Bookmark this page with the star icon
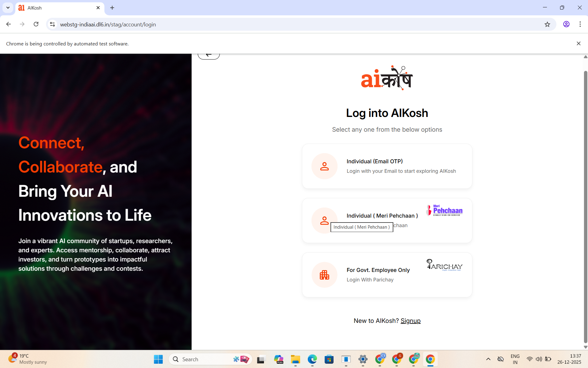Image resolution: width=588 pixels, height=368 pixels. point(547,24)
